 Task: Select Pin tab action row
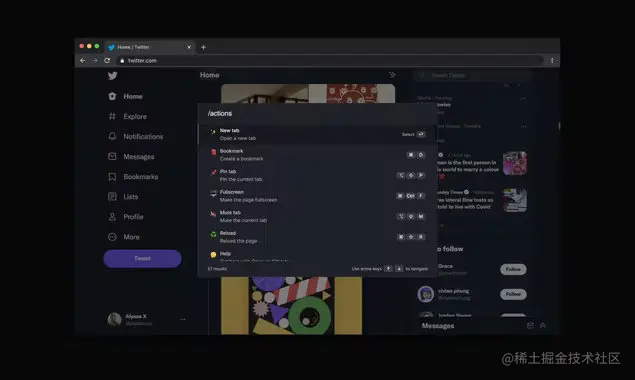(318, 175)
